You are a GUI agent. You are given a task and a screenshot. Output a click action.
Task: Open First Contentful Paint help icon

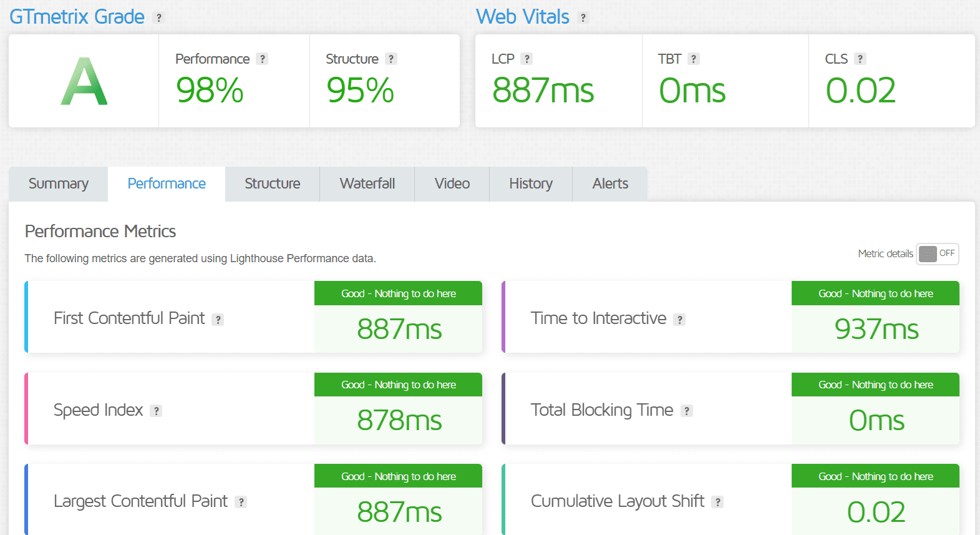pos(218,320)
